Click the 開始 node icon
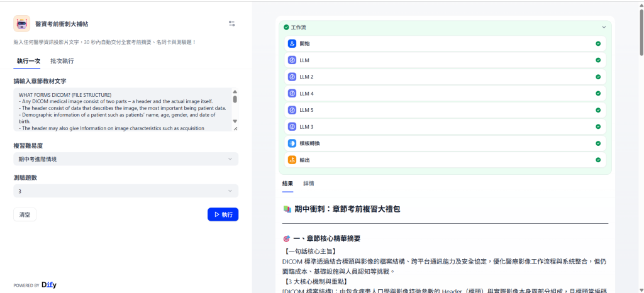Screen dimensions: 644x293 tap(292, 43)
